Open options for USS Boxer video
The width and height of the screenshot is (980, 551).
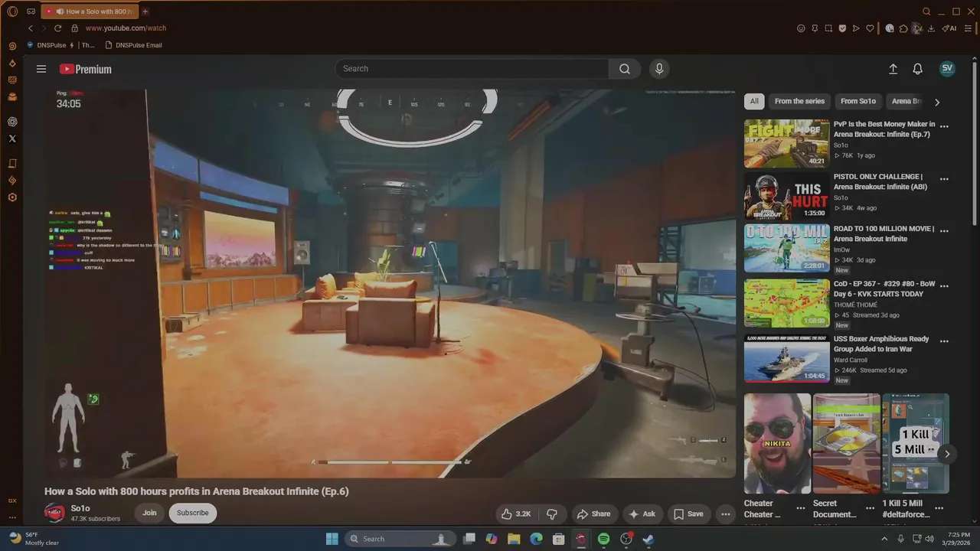(x=944, y=341)
